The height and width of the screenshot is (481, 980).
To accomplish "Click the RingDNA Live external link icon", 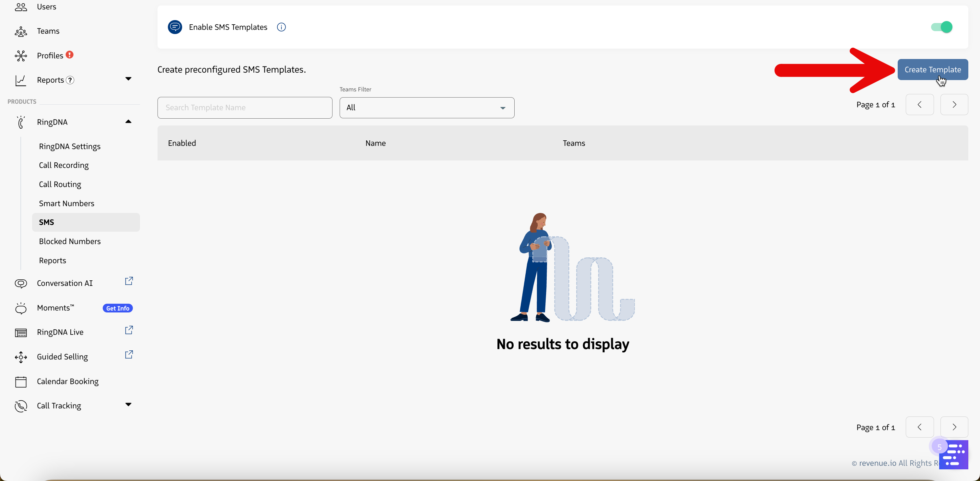I will [x=129, y=330].
